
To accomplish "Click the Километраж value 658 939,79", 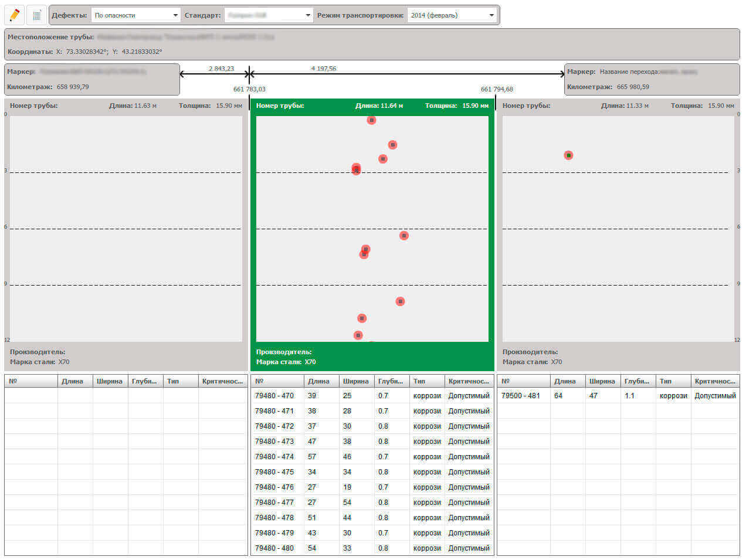I will point(73,87).
